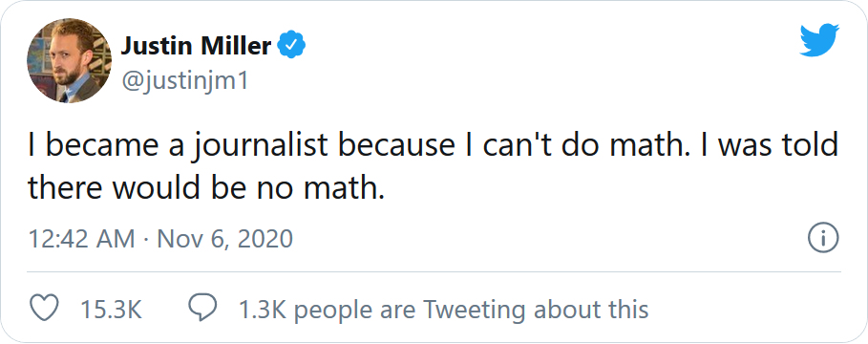Open Justin Miller's profile photo
868x344 pixels.
(69, 60)
